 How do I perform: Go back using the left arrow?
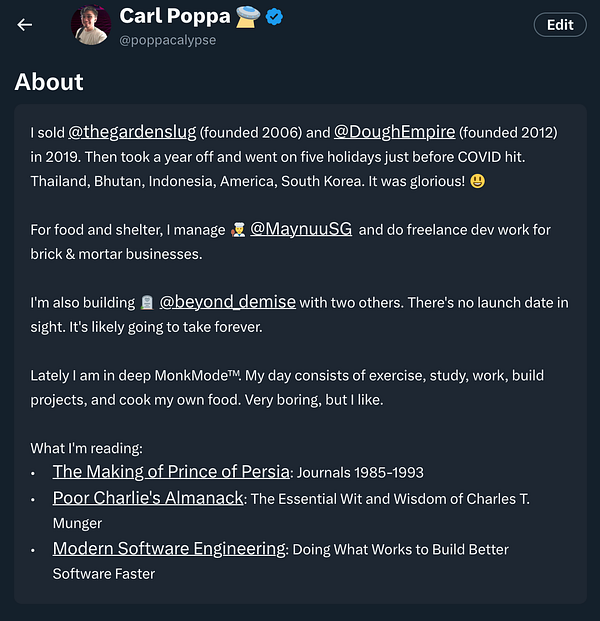point(25,25)
